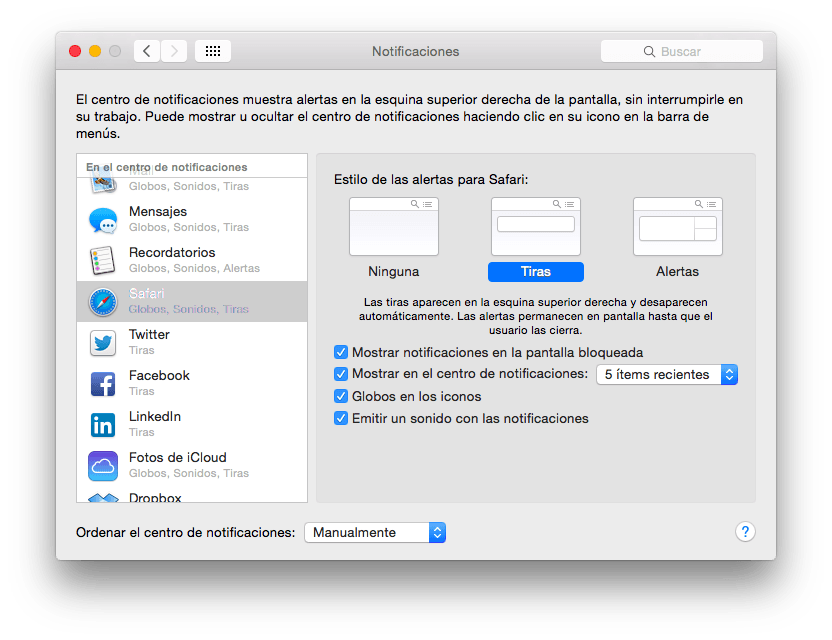Select the Twitter bird icon

click(103, 343)
